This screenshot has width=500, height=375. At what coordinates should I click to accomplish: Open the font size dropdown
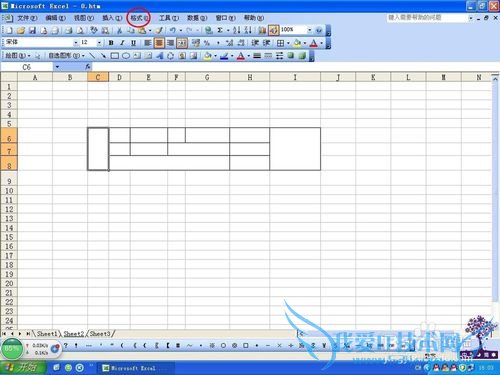tap(99, 43)
